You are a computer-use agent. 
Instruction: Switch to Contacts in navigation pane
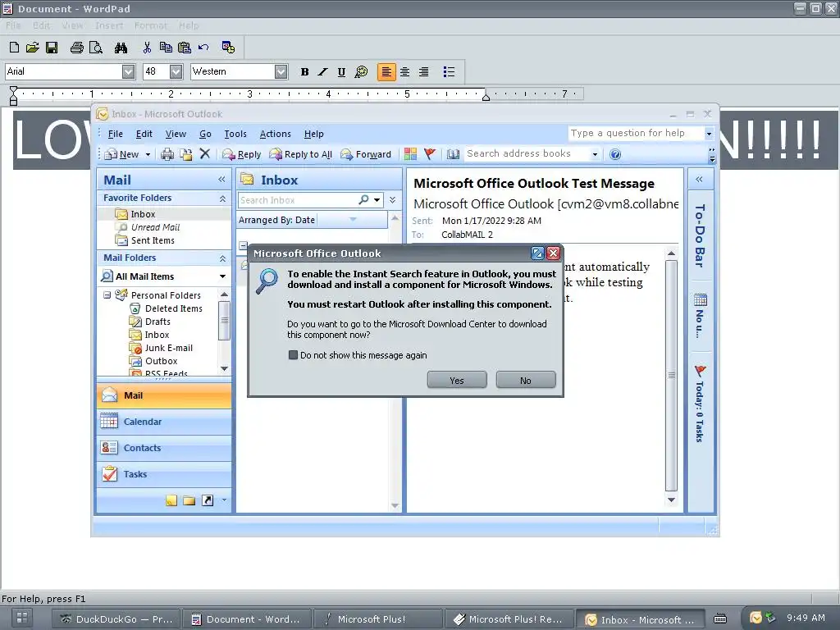pos(164,448)
